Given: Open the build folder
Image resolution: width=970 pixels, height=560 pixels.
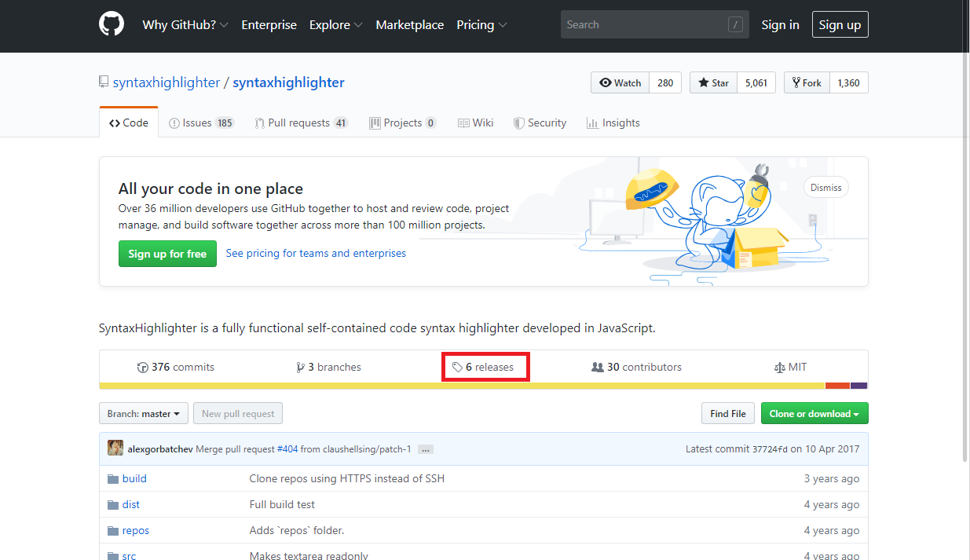Looking at the screenshot, I should (x=134, y=478).
